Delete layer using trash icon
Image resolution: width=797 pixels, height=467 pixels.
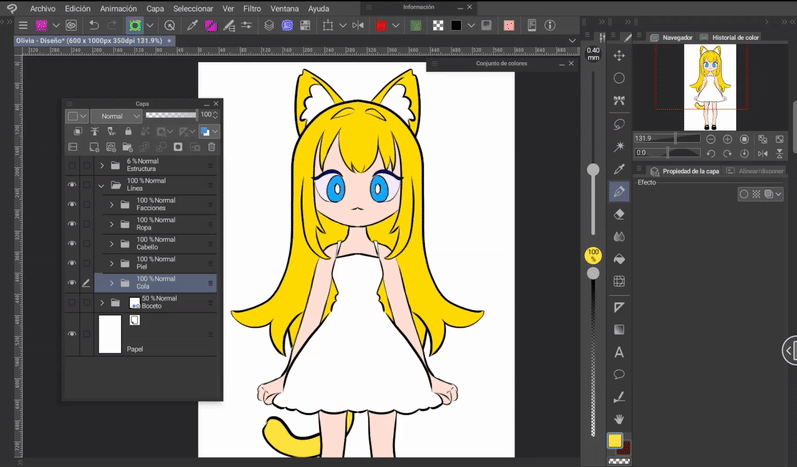211,147
